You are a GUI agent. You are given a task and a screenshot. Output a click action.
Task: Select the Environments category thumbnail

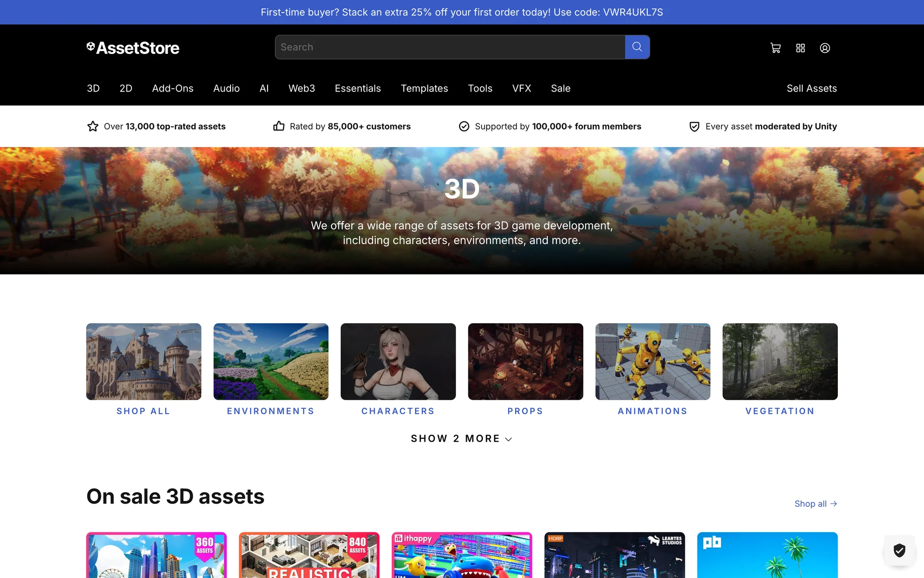pyautogui.click(x=271, y=361)
